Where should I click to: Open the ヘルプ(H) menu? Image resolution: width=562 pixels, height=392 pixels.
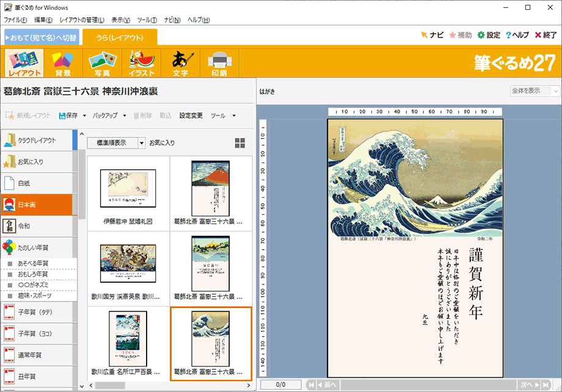[199, 20]
